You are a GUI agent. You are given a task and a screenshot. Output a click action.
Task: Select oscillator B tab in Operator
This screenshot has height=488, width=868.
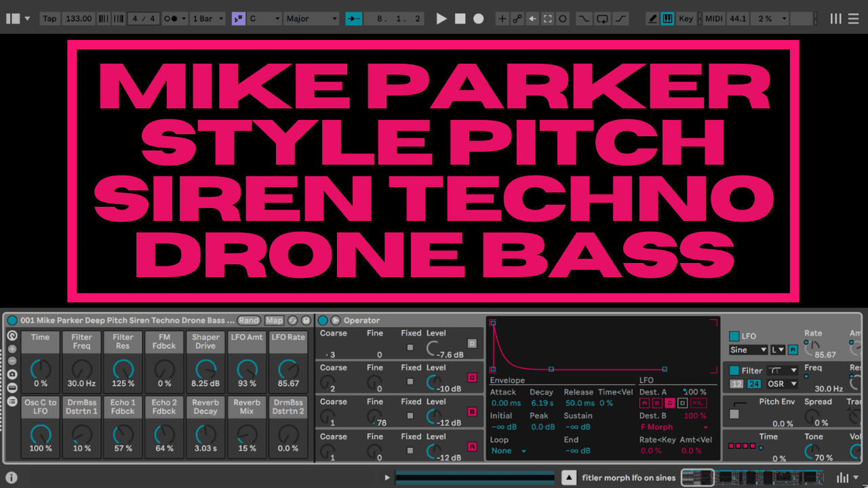point(472,412)
